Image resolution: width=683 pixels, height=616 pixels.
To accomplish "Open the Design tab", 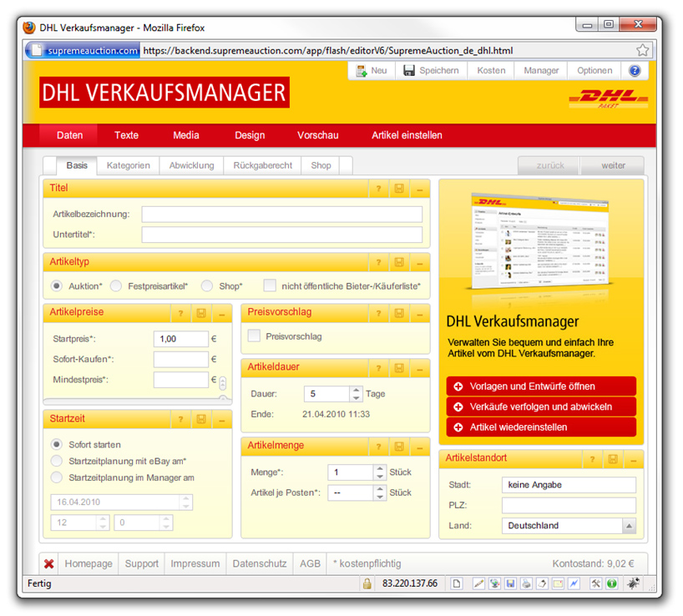I will pyautogui.click(x=250, y=135).
